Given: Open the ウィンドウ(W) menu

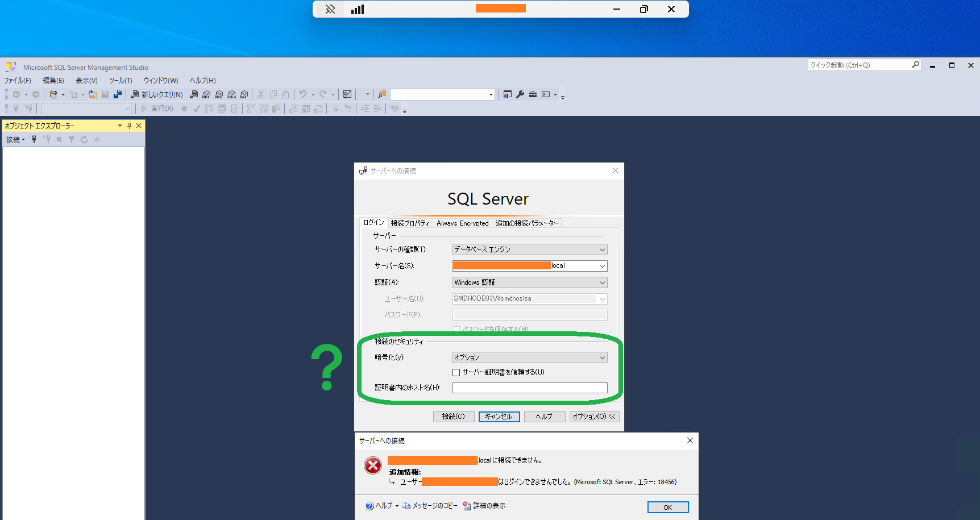Looking at the screenshot, I should point(161,81).
